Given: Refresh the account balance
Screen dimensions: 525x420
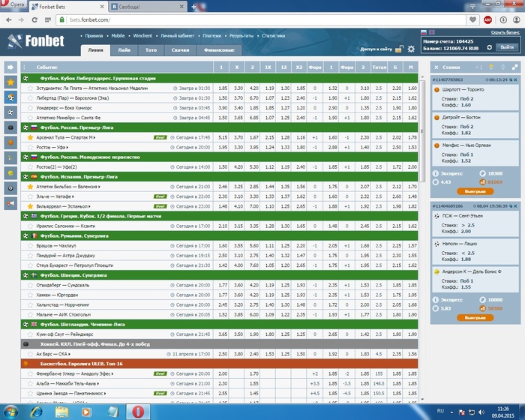Looking at the screenshot, I should (x=490, y=47).
